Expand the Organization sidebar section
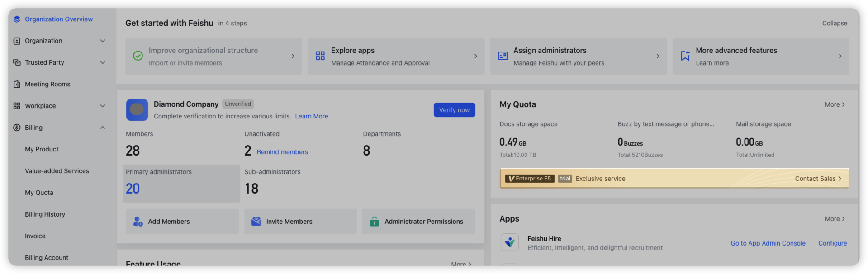 pos(103,41)
